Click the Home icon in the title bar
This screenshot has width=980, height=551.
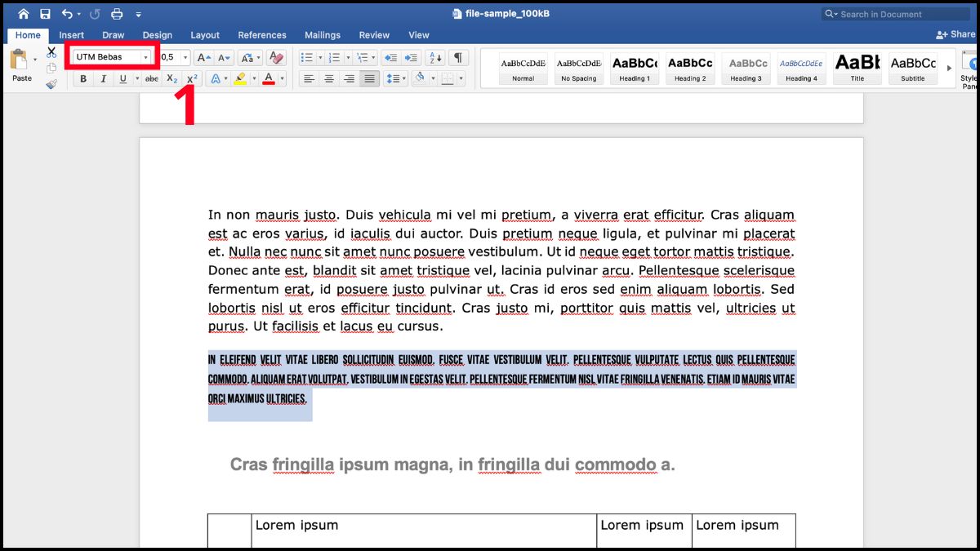(x=23, y=14)
